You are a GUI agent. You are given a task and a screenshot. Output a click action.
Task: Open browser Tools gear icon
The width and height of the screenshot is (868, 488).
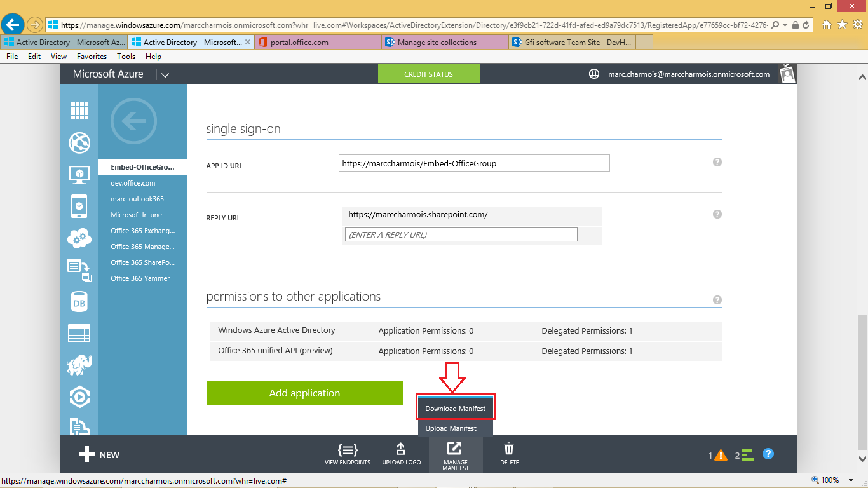pyautogui.click(x=857, y=25)
